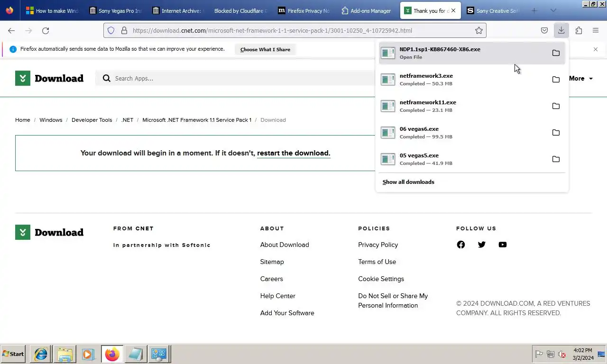
Task: Switch to Sony Vegas Pro tab
Action: 116,10
